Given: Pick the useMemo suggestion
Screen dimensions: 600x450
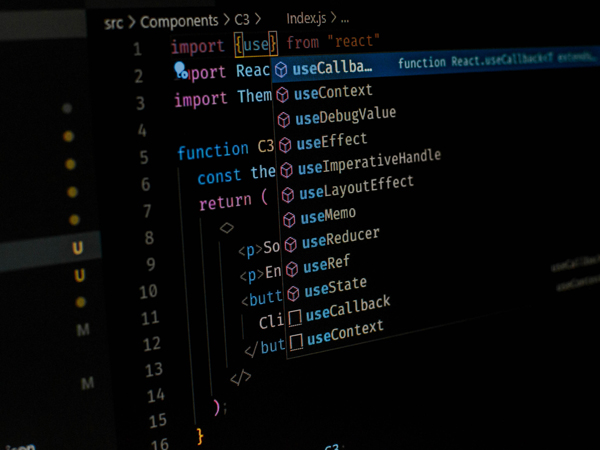Looking at the screenshot, I should [328, 215].
